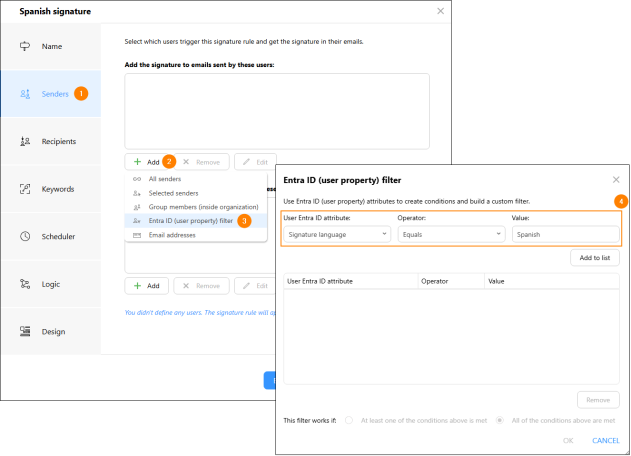Screen dimensions: 631x456
Task: Open the Operator Equals dropdown
Action: [x=451, y=234]
